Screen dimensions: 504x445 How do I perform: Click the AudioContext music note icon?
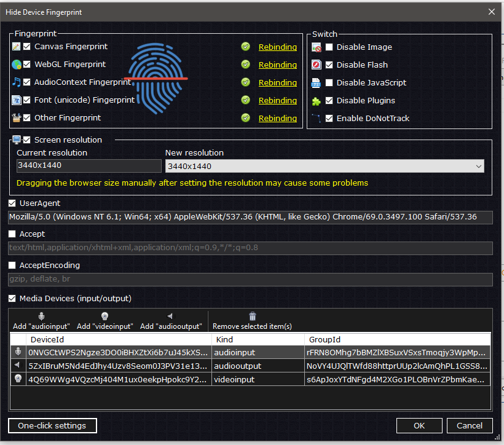[x=17, y=82]
